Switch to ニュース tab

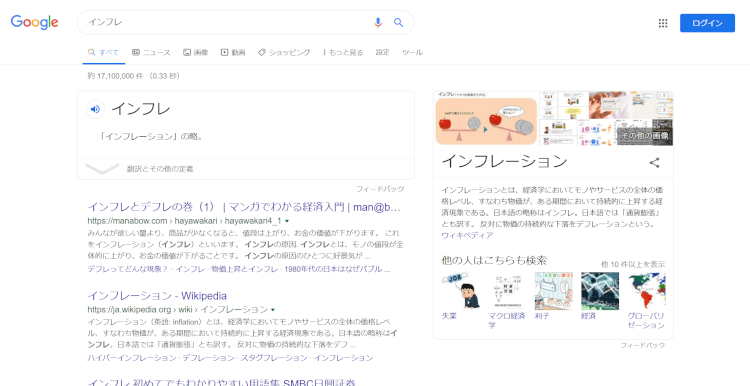(x=151, y=53)
